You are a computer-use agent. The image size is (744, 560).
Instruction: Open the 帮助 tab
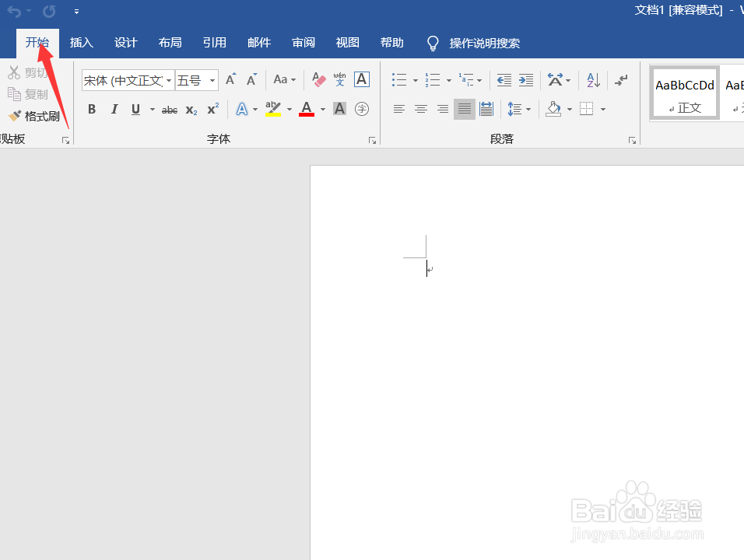pyautogui.click(x=392, y=43)
